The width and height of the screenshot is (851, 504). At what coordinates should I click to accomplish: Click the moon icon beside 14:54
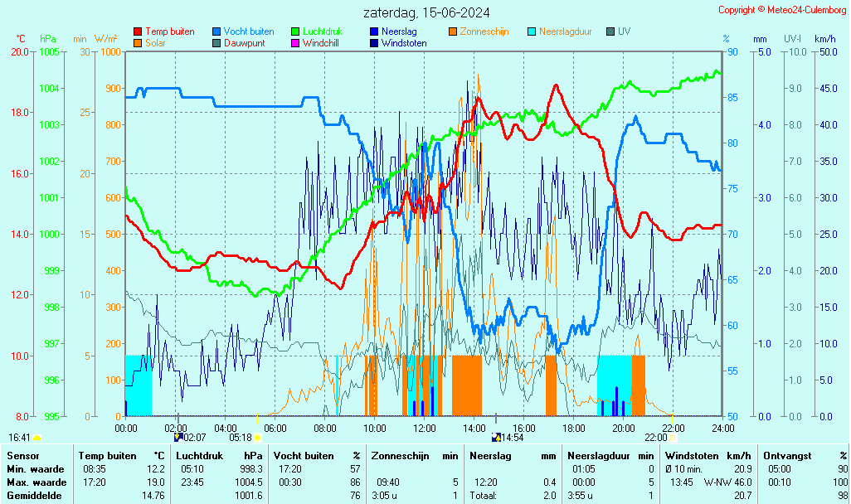pyautogui.click(x=496, y=437)
